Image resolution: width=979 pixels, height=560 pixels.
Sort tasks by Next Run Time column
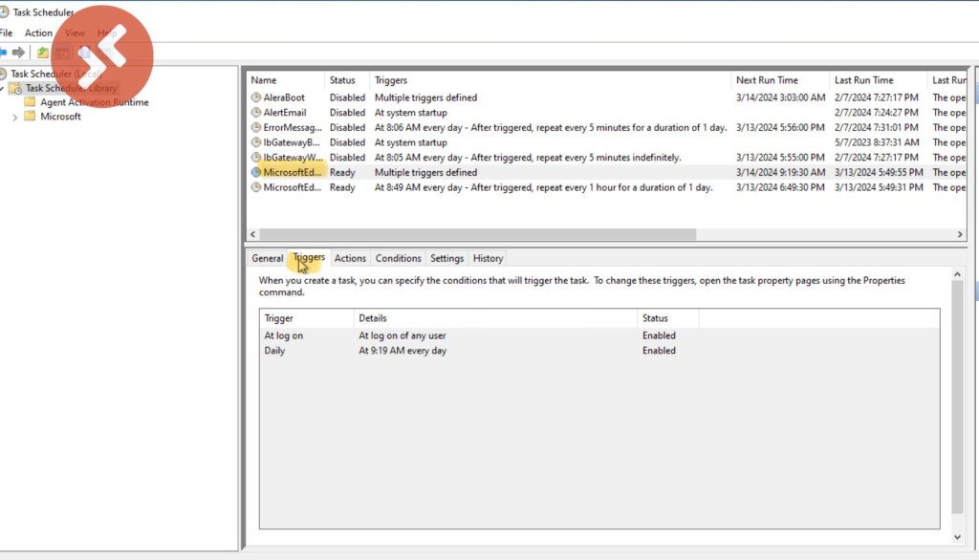pos(767,80)
